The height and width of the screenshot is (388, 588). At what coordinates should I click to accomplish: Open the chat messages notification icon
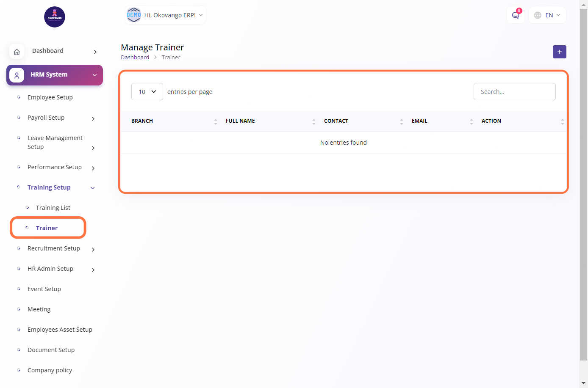516,15
